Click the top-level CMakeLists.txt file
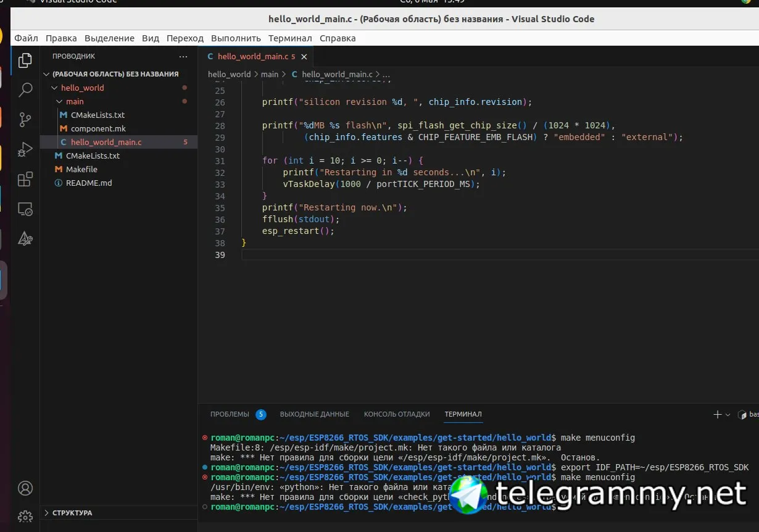Screen dimensions: 759x532 coord(93,156)
